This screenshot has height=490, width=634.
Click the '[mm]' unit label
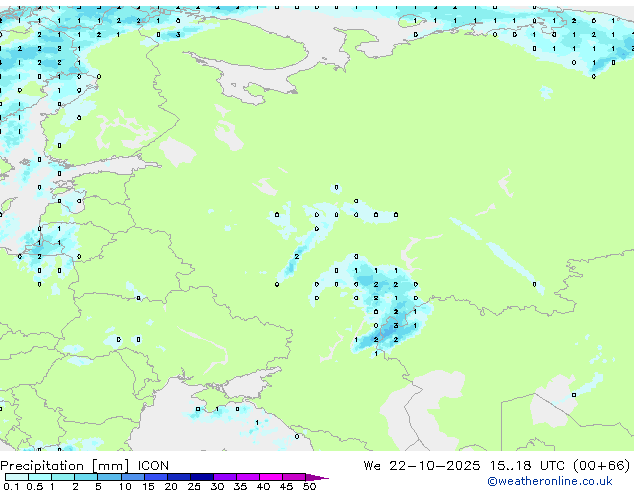tap(111, 466)
